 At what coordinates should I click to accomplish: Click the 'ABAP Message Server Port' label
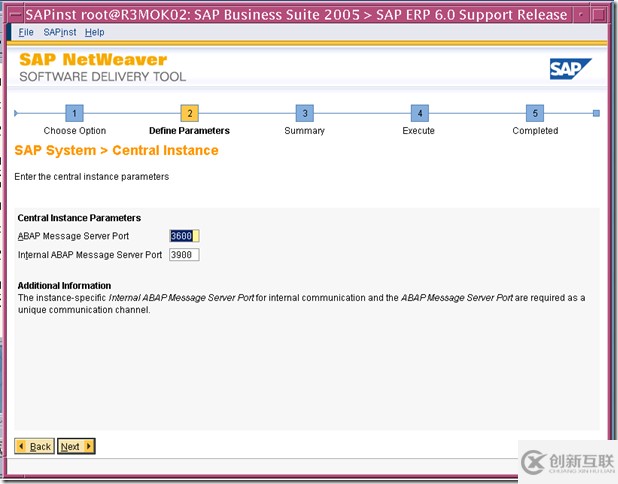(x=73, y=236)
